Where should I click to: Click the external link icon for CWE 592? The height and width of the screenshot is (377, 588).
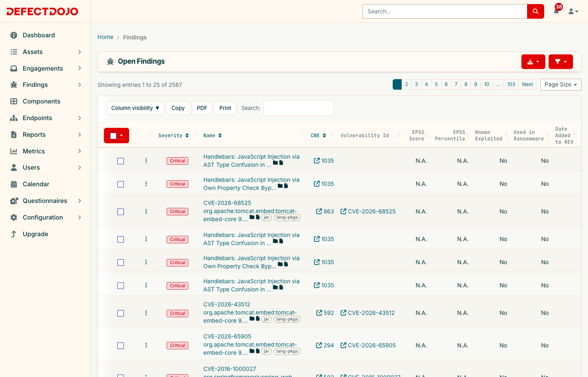(x=319, y=313)
